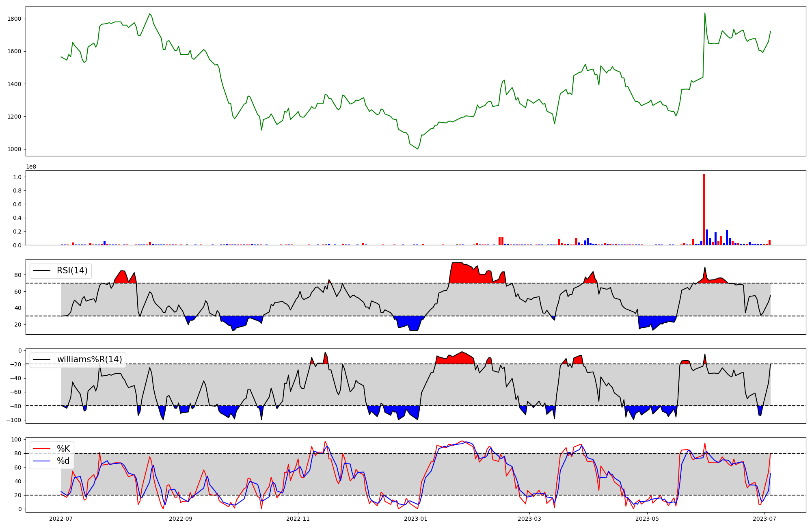
Task: Click the 2023-01 x-axis date label
Action: click(x=416, y=518)
